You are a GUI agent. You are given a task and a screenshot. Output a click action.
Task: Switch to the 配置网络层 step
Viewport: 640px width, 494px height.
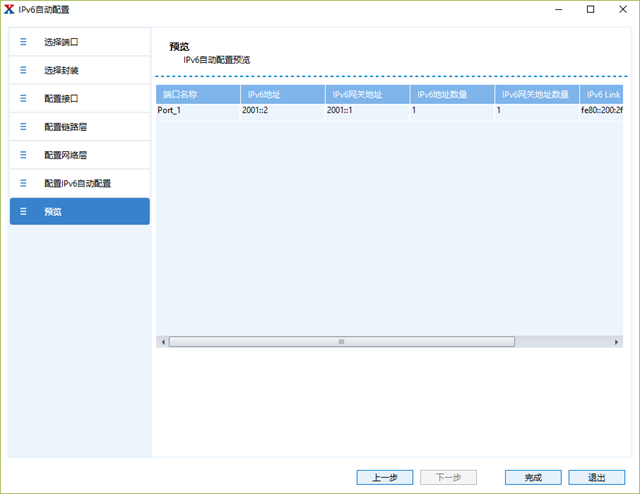pyautogui.click(x=80, y=155)
